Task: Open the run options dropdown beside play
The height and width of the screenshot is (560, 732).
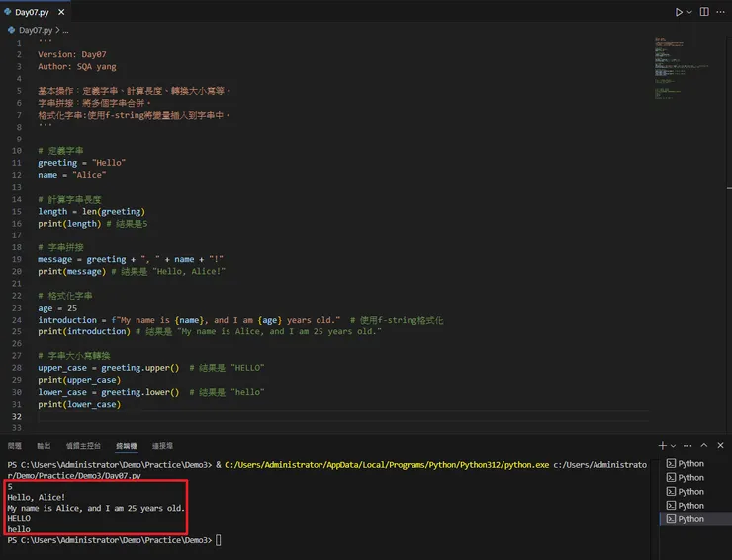Action: 689,12
